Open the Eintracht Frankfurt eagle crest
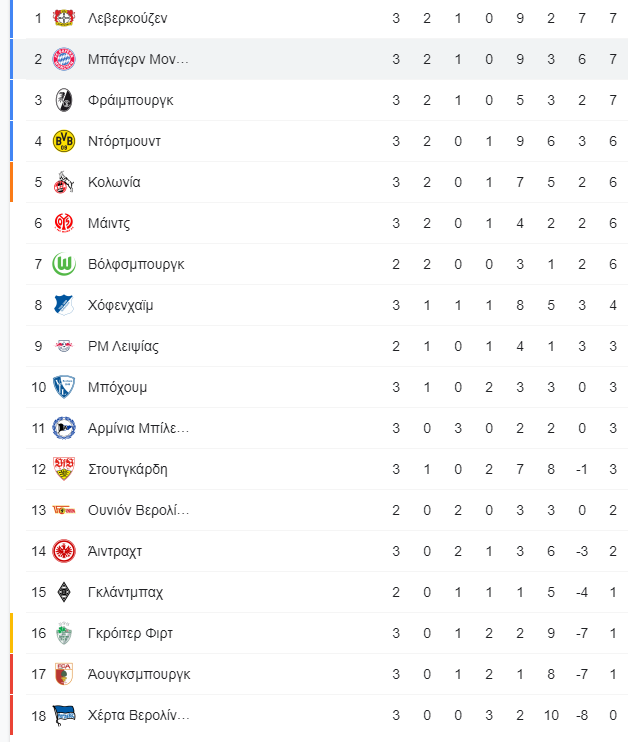This screenshot has height=742, width=628. coord(64,551)
